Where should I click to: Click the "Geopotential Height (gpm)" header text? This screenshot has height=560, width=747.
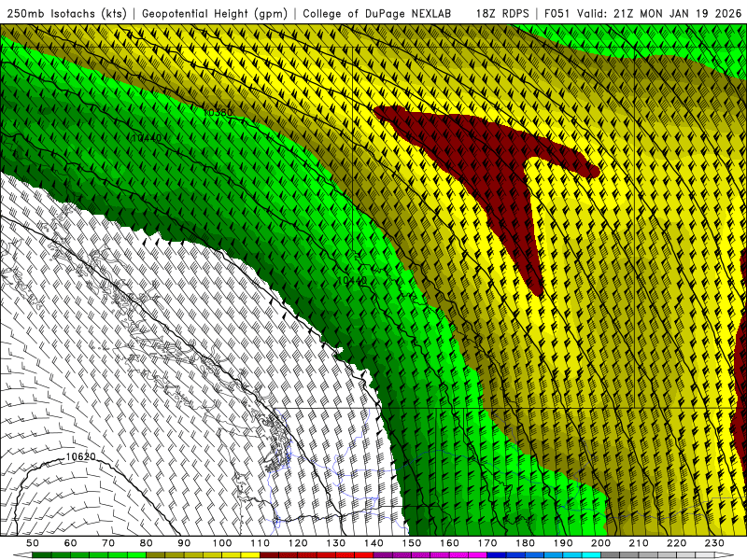tap(215, 14)
